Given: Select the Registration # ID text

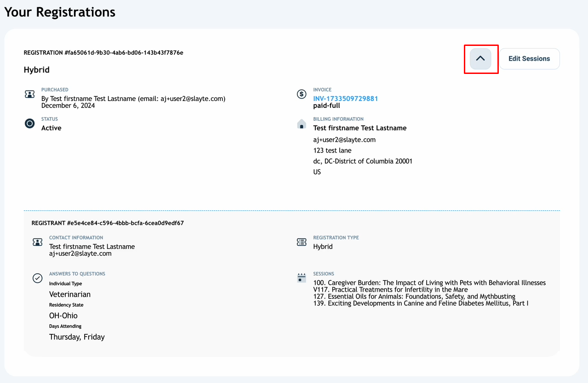Looking at the screenshot, I should pyautogui.click(x=103, y=53).
